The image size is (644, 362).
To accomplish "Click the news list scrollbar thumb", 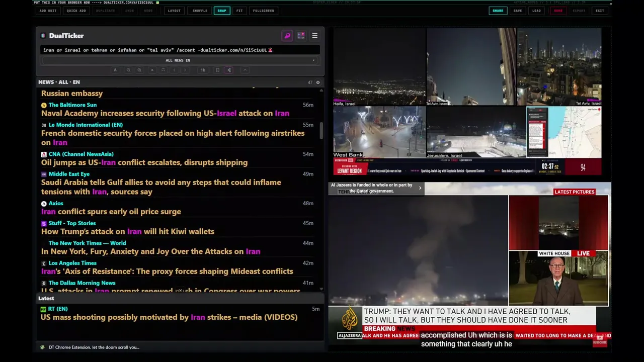I will (321, 130).
